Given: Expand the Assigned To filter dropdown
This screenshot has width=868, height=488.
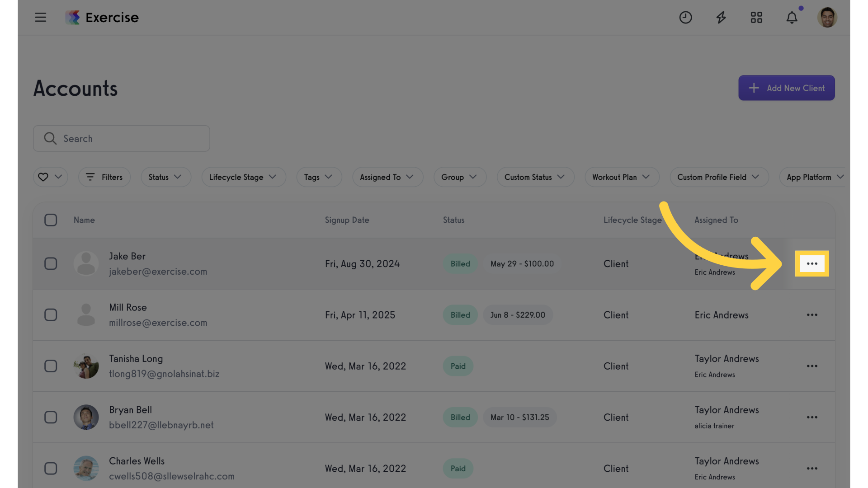Looking at the screenshot, I should 387,177.
